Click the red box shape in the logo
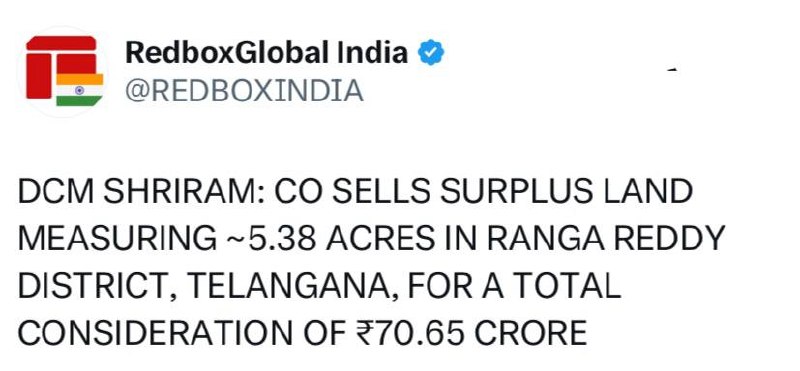Viewport: 800px width, 371px height. [x=61, y=67]
